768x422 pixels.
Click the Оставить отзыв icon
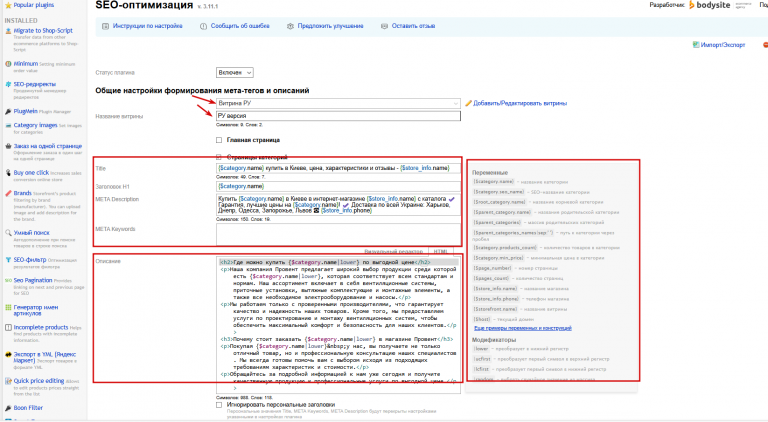click(384, 26)
